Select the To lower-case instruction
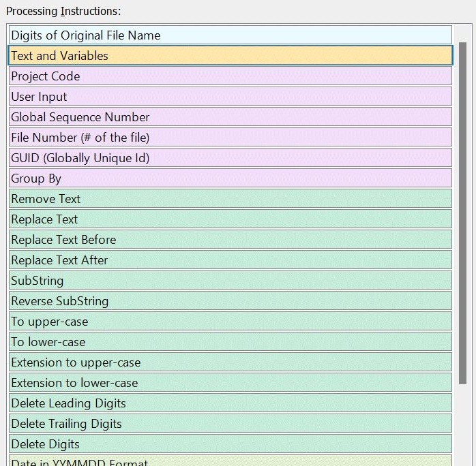This screenshot has width=476, height=466. (230, 341)
